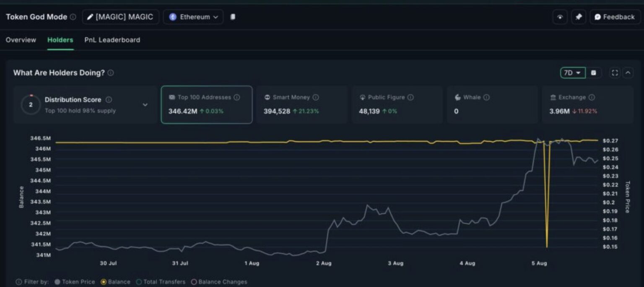This screenshot has height=287, width=644.
Task: Toggle the Balance filter option
Action: 115,282
